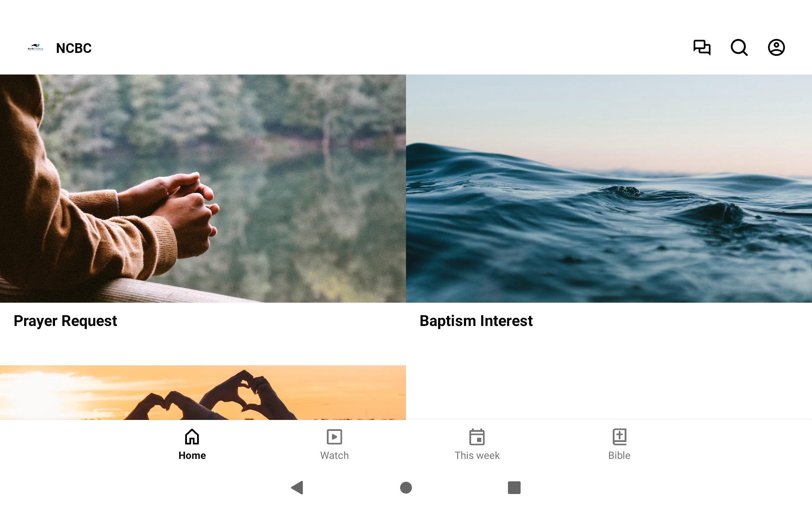The height and width of the screenshot is (508, 812).
Task: Tap the Android recent apps square
Action: (x=514, y=488)
